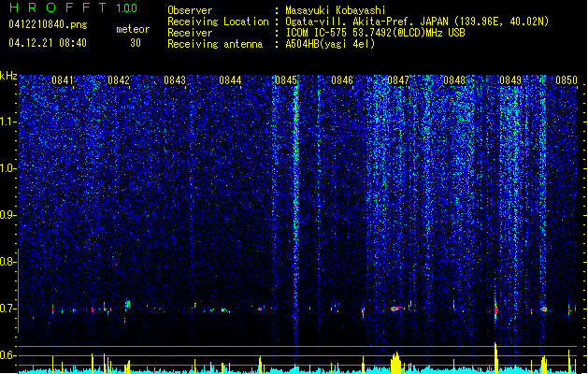
Task: Click the Observer label in the header
Action: coord(190,10)
